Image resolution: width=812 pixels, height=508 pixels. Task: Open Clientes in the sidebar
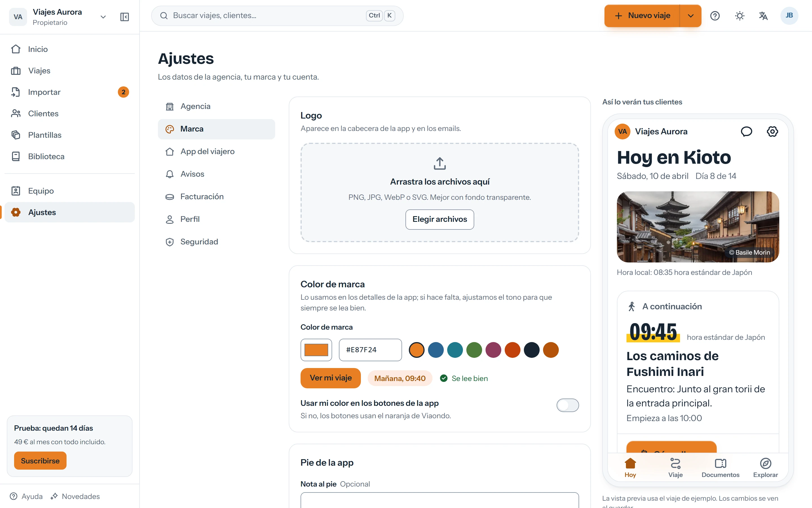click(69, 113)
